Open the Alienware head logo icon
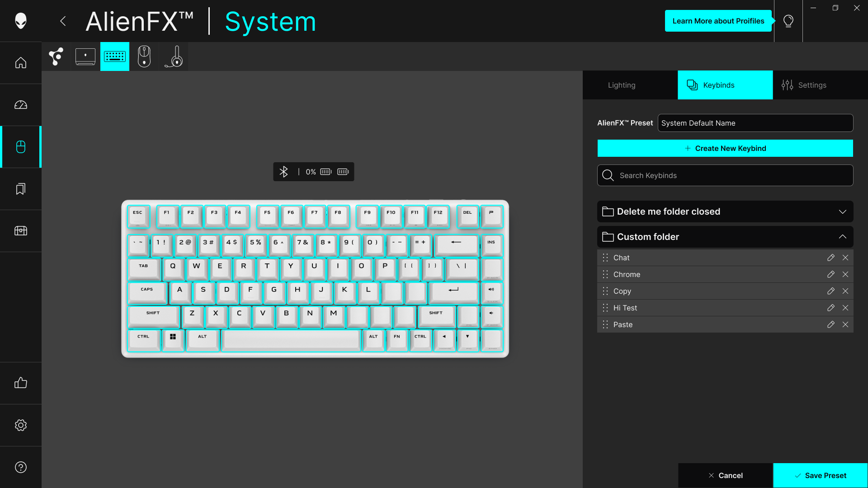 coord(21,21)
